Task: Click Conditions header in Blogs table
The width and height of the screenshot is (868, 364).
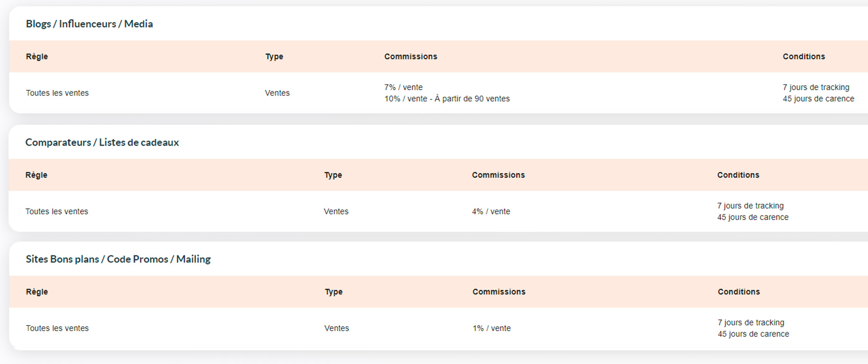Action: pos(803,56)
